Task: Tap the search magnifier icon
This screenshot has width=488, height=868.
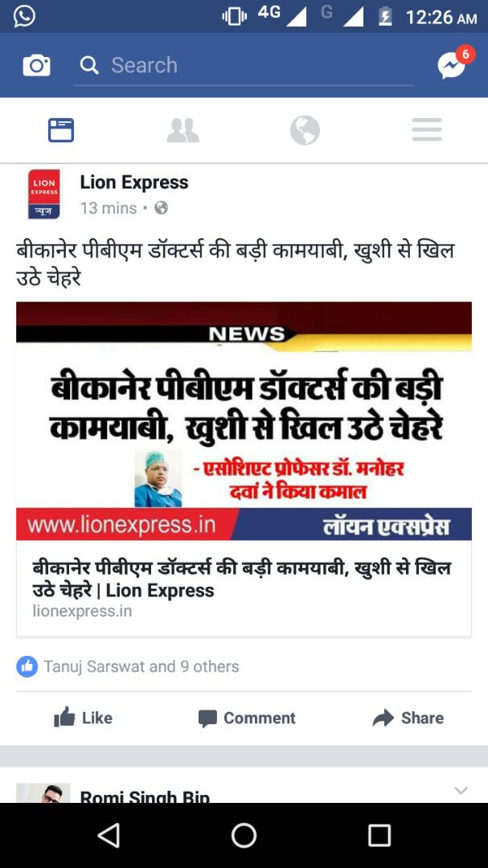Action: [x=89, y=65]
